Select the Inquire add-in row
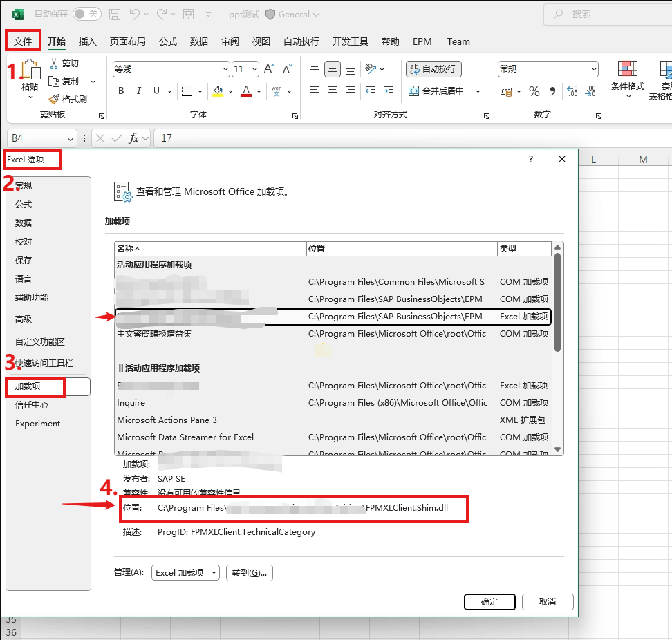The image size is (672, 640). pos(333,403)
